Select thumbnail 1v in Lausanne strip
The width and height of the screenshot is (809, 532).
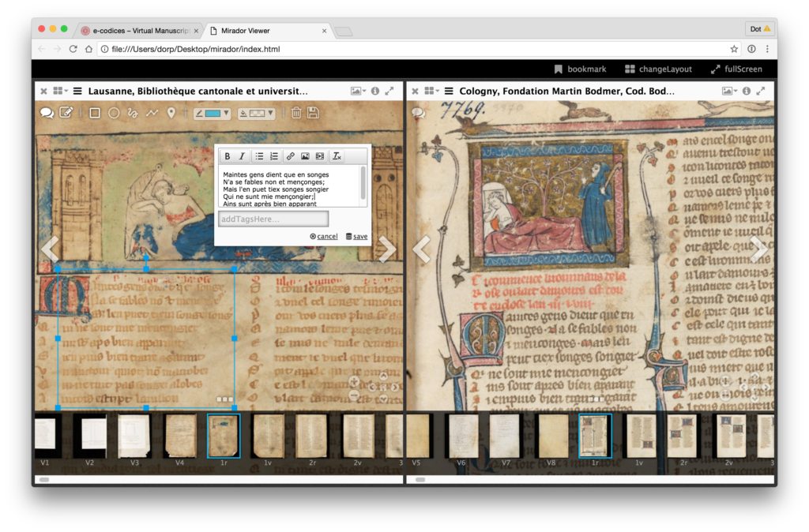coord(269,436)
